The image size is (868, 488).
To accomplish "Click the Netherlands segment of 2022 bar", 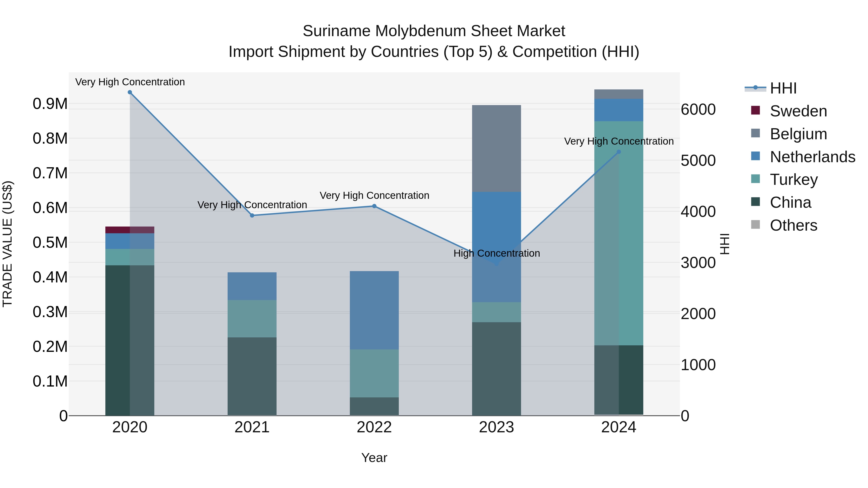I will [374, 310].
